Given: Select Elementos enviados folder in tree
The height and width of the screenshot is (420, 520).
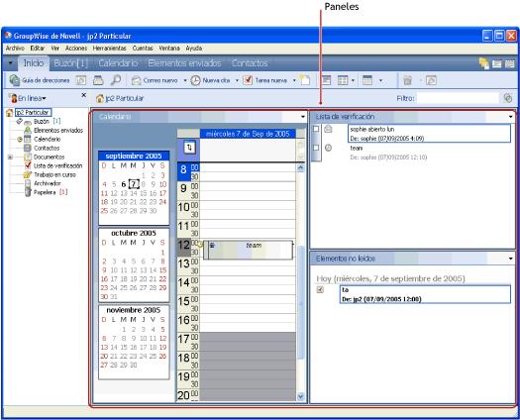Looking at the screenshot, I should point(58,131).
